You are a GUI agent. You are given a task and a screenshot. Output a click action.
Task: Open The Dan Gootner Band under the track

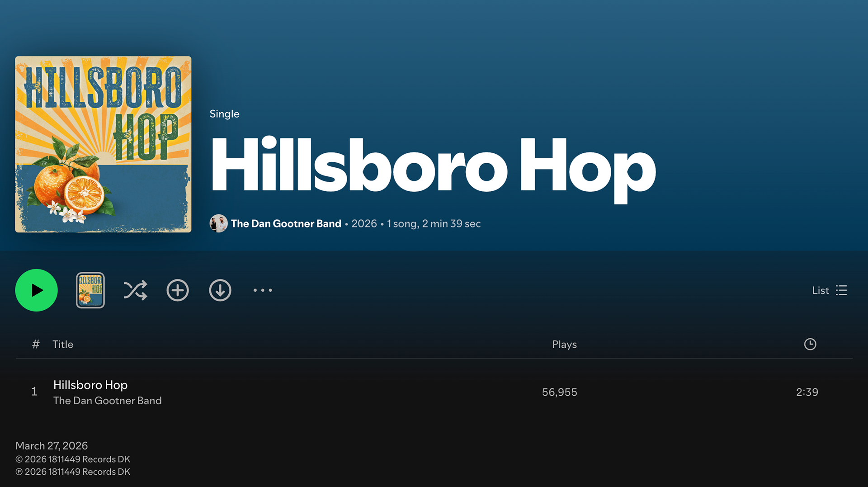[x=108, y=401]
